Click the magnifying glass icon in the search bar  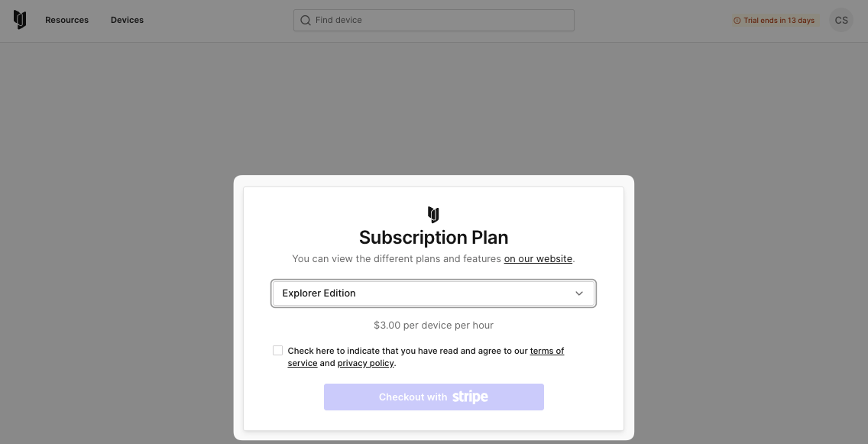[x=306, y=20]
